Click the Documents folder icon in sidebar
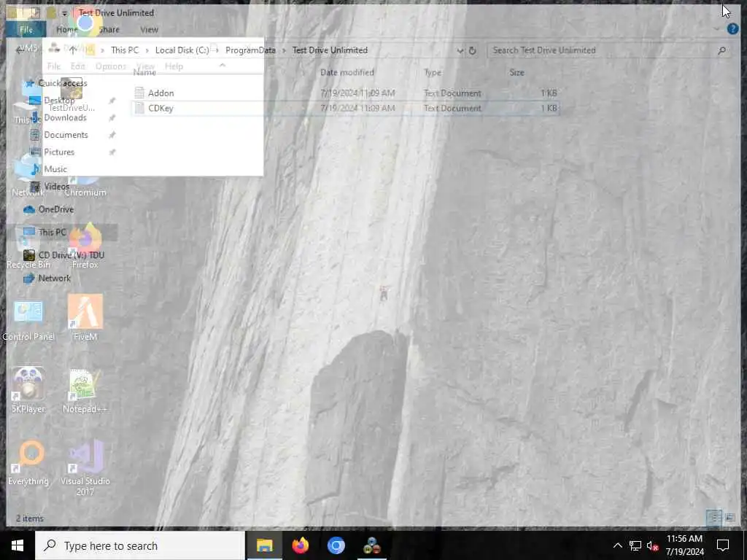Screen dimensions: 747x560 [35, 135]
